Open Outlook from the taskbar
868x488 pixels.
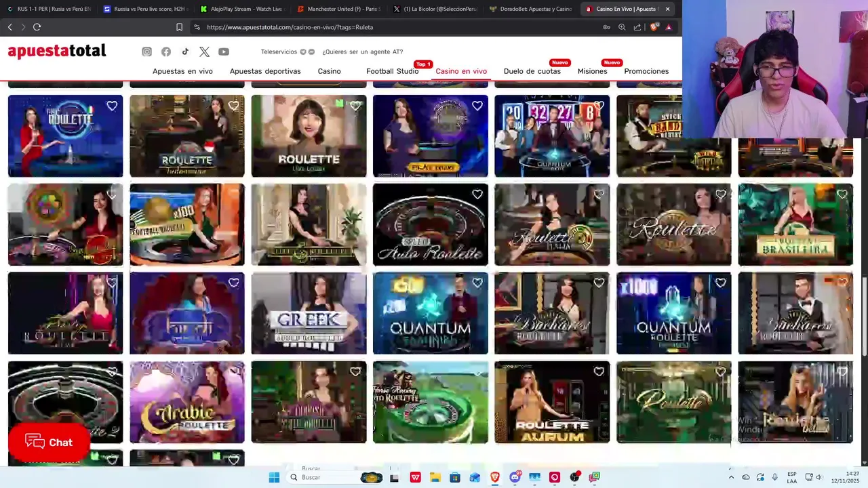(x=475, y=477)
